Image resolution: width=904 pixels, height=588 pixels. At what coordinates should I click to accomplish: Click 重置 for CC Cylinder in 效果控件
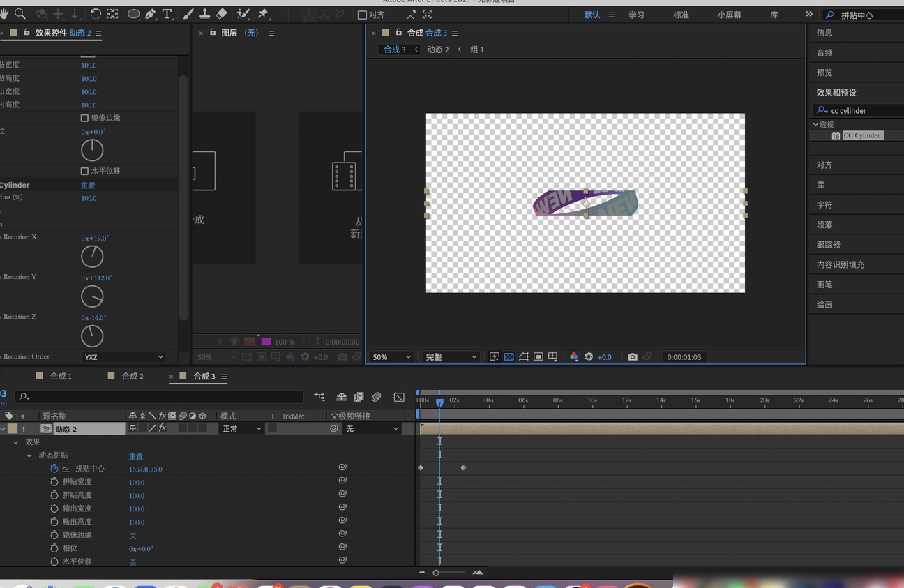coord(88,185)
